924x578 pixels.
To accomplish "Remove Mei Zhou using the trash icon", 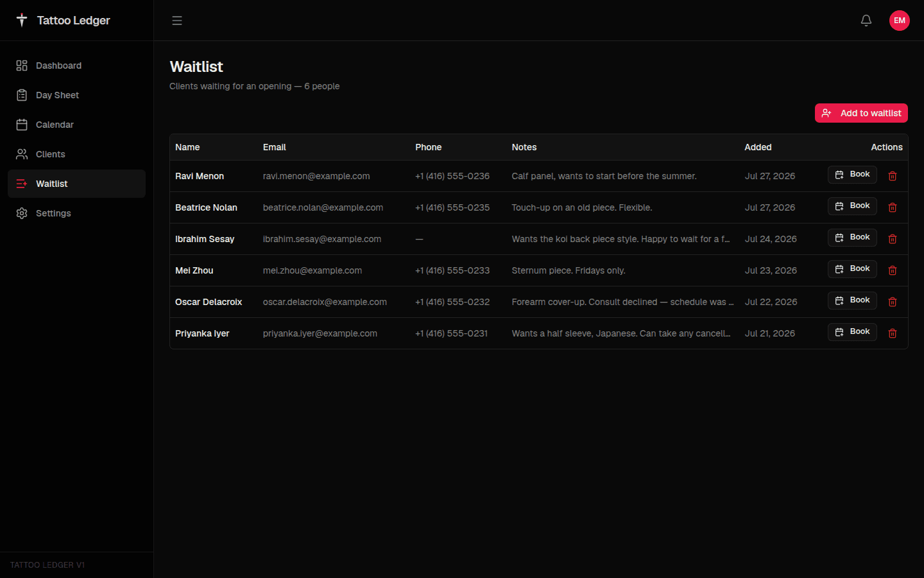I will (x=893, y=270).
